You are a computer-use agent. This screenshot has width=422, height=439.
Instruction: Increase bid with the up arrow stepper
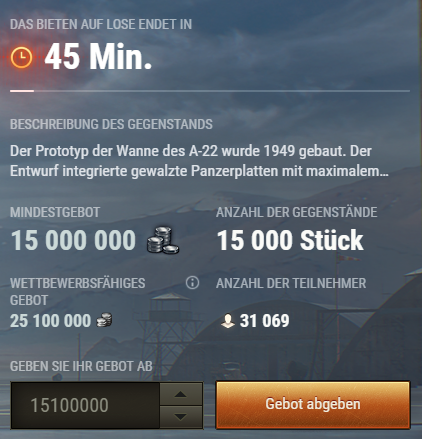coord(181,394)
